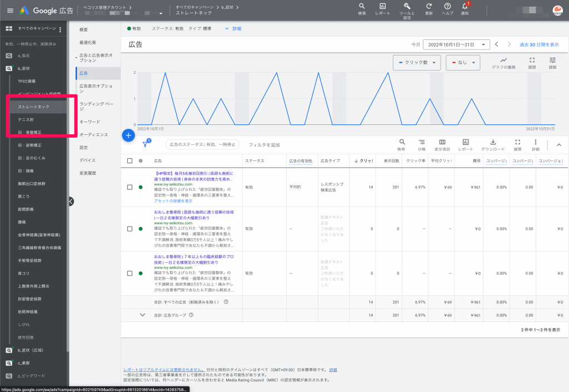Open デバイス in page menu
Screen dimensions: 569x392
point(87,160)
